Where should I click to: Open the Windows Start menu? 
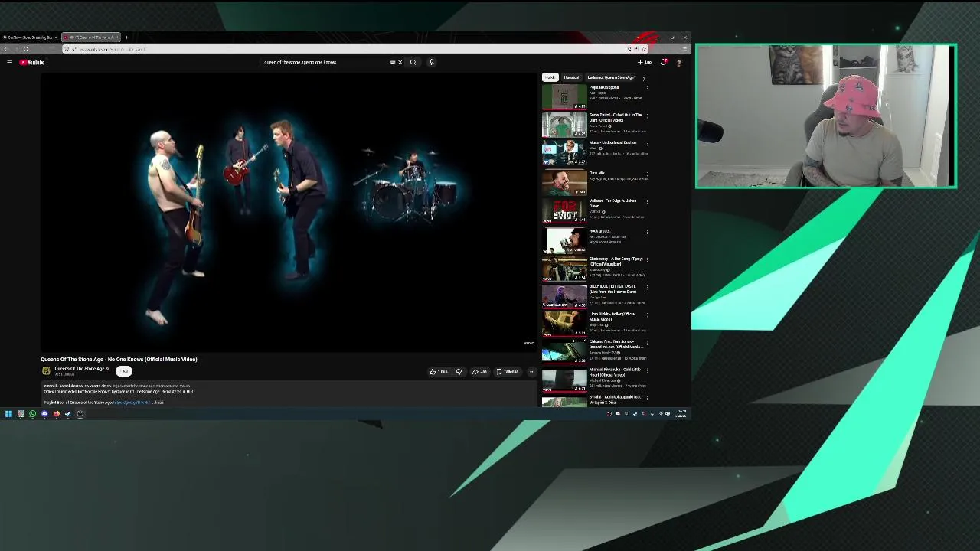[x=8, y=414]
